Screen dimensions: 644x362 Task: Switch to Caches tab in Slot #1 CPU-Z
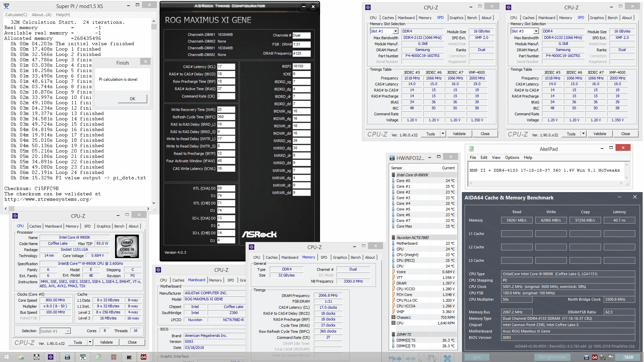(x=388, y=18)
